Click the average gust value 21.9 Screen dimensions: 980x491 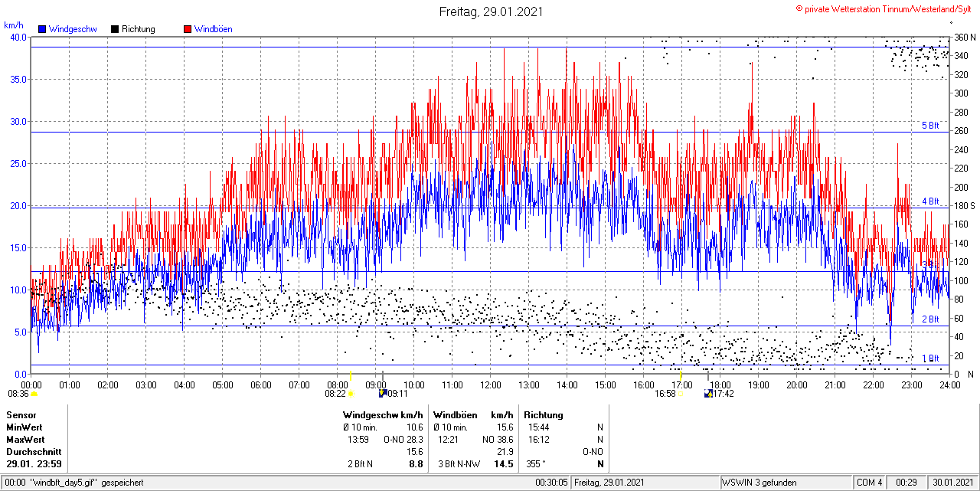tap(505, 452)
